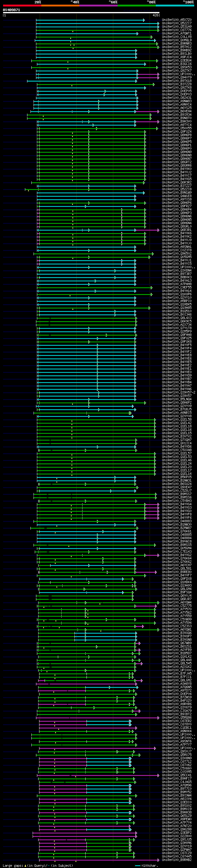
Task: Click the 'Large gaps:' legend text
Action: (13, 865)
